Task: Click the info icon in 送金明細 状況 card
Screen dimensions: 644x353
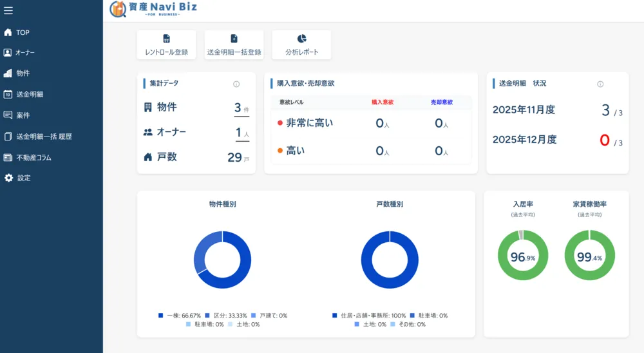Action: (x=600, y=84)
